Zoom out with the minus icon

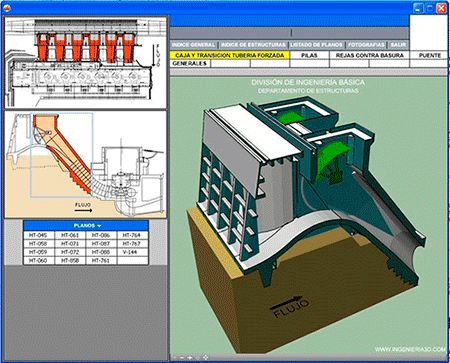pyautogui.click(x=182, y=358)
